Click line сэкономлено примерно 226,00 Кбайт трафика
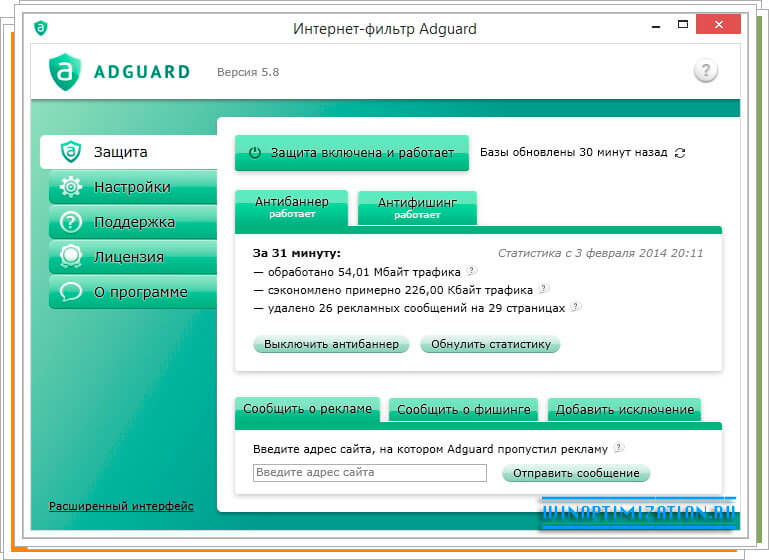 pyautogui.click(x=393, y=290)
